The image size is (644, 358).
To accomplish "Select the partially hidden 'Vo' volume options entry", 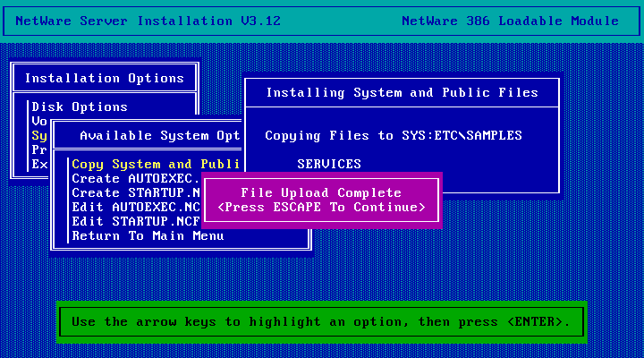I will pos(40,121).
